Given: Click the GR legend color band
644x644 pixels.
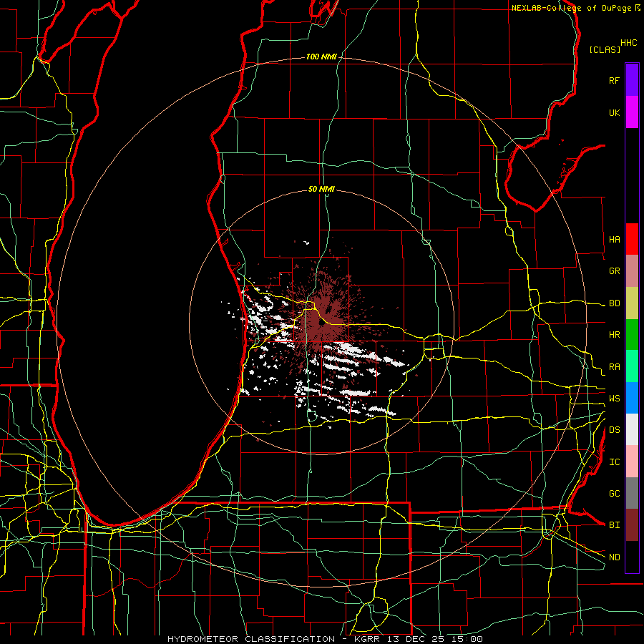Looking at the screenshot, I should coord(632,271).
